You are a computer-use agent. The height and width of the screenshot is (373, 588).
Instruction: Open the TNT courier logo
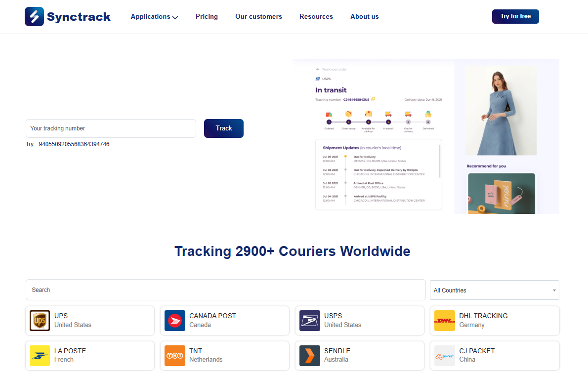(x=175, y=355)
